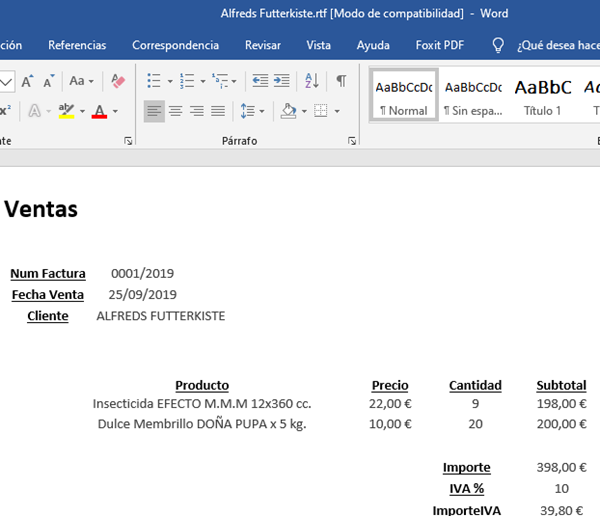Screen dimensions: 600x516
Task: Toggle align left for the paragraph
Action: (154, 111)
